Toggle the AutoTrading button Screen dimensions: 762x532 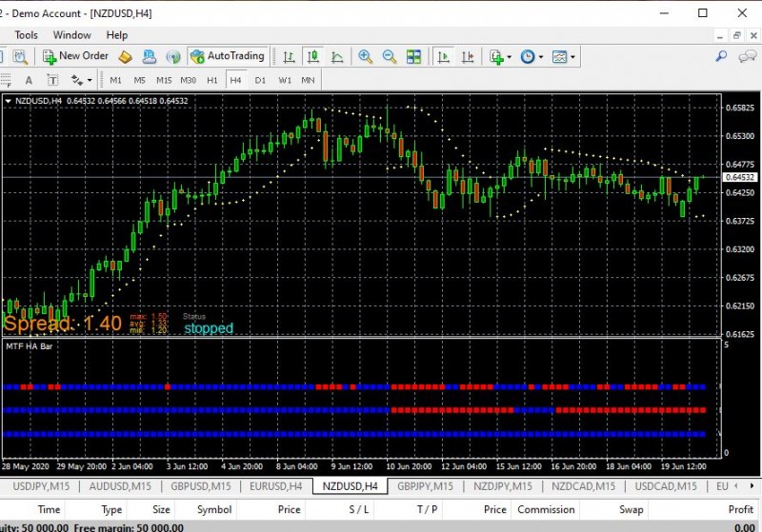pos(228,56)
